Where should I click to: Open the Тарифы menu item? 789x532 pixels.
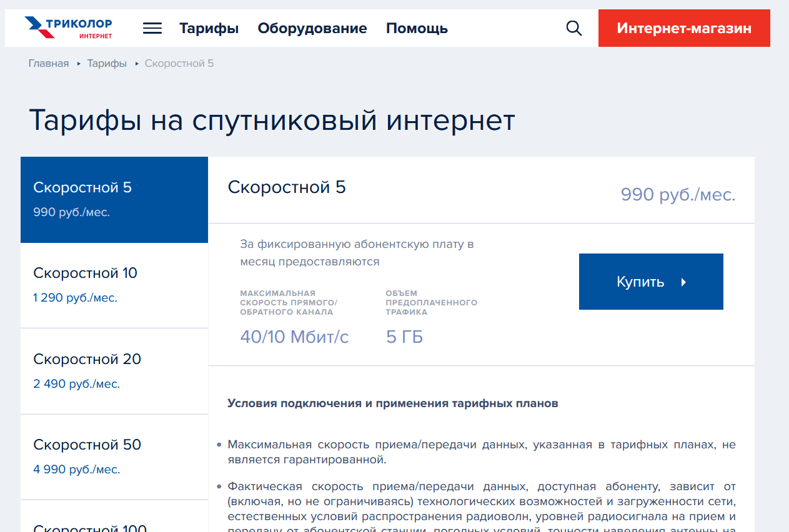point(209,28)
